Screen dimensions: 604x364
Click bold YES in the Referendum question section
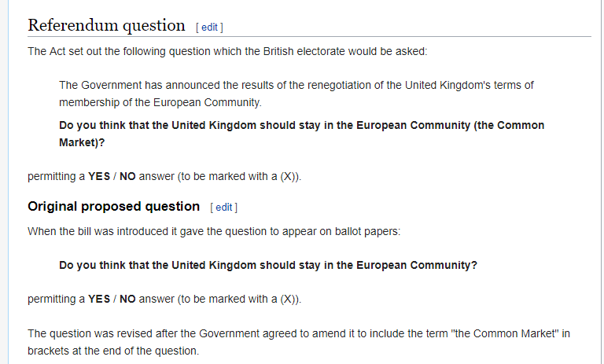[99, 176]
